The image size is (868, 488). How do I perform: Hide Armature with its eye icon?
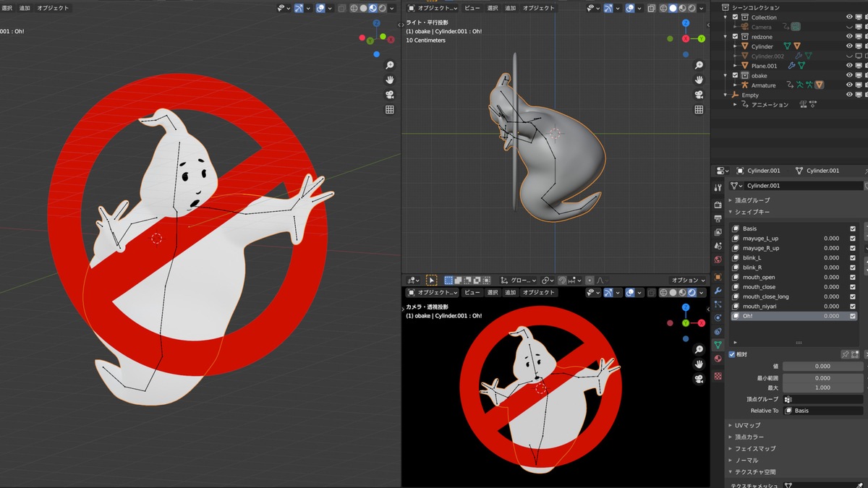pos(849,85)
